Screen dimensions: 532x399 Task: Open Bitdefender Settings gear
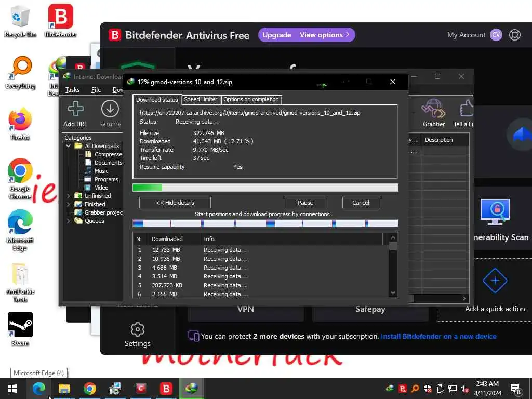[137, 335]
